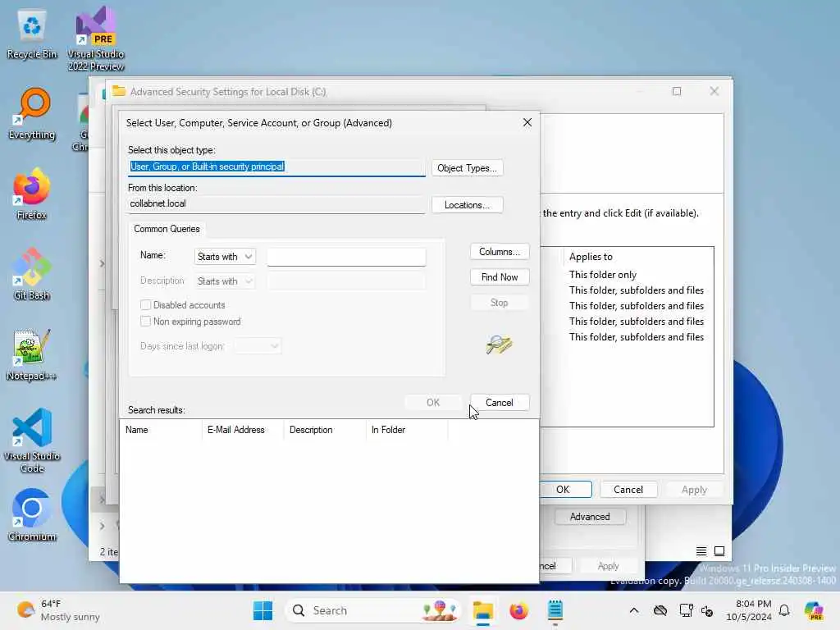Image resolution: width=840 pixels, height=630 pixels.
Task: Sort results by E-Mail Address column
Action: (243, 430)
